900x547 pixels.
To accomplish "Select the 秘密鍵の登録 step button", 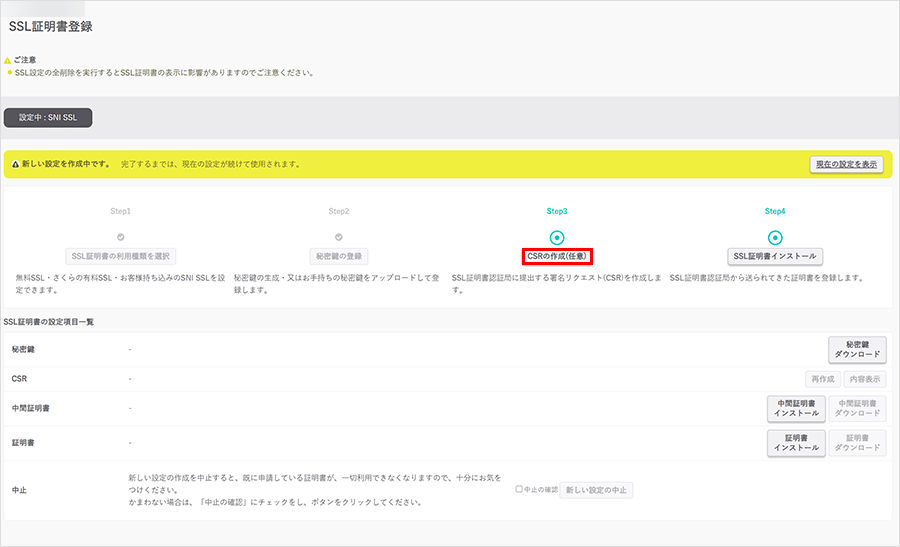I will (x=340, y=256).
